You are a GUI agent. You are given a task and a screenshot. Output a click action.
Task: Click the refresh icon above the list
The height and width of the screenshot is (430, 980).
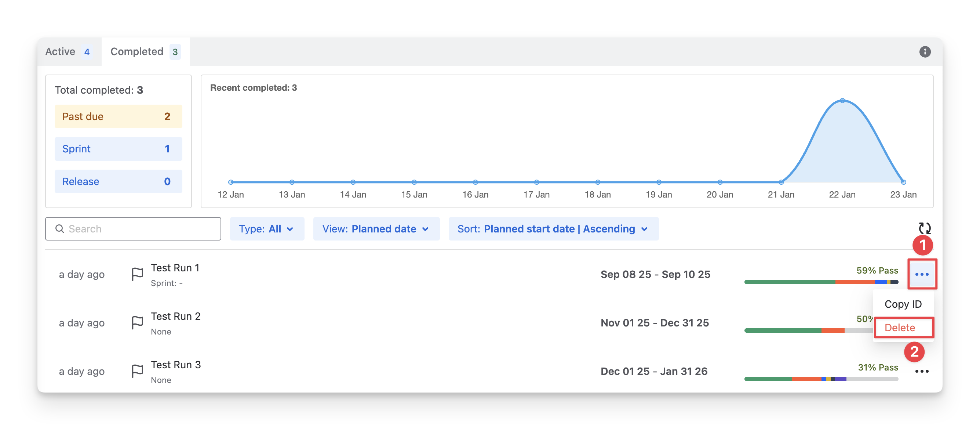[925, 228]
